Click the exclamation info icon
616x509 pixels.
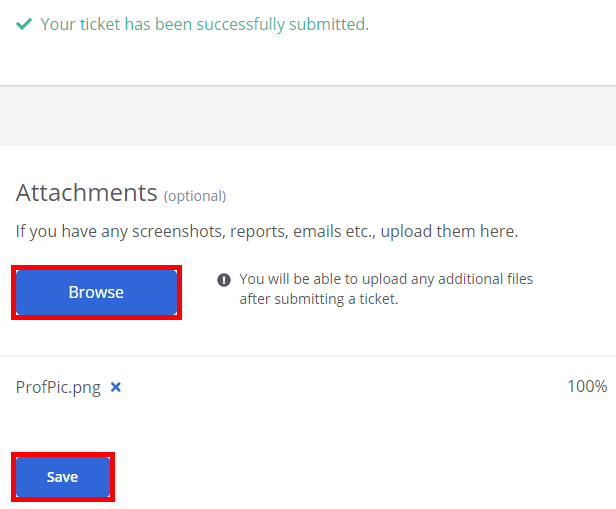[x=224, y=280]
